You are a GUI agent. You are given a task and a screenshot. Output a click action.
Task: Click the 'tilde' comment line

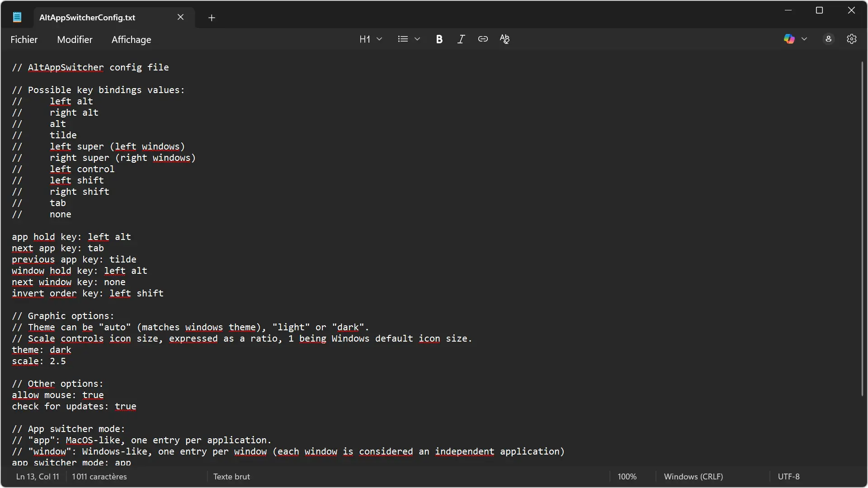[x=44, y=135]
